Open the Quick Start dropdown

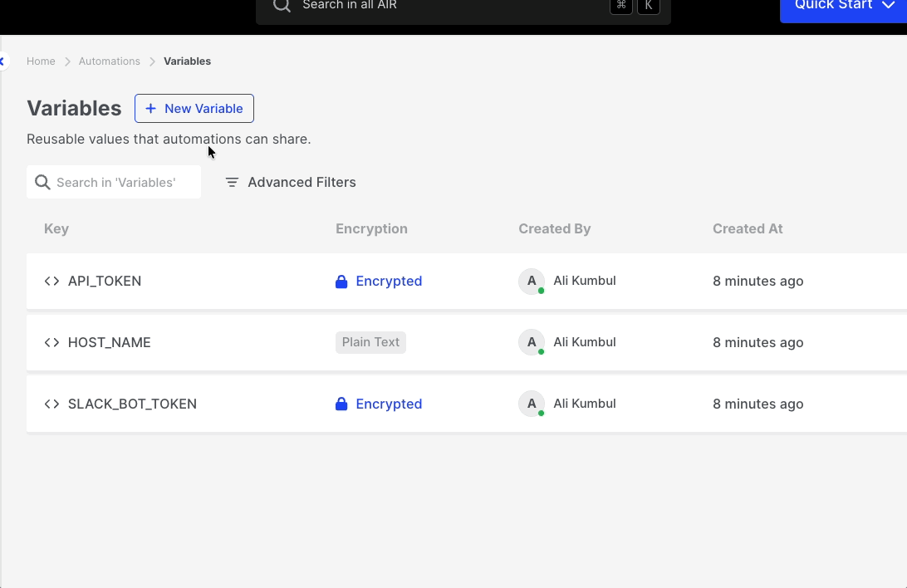(844, 7)
